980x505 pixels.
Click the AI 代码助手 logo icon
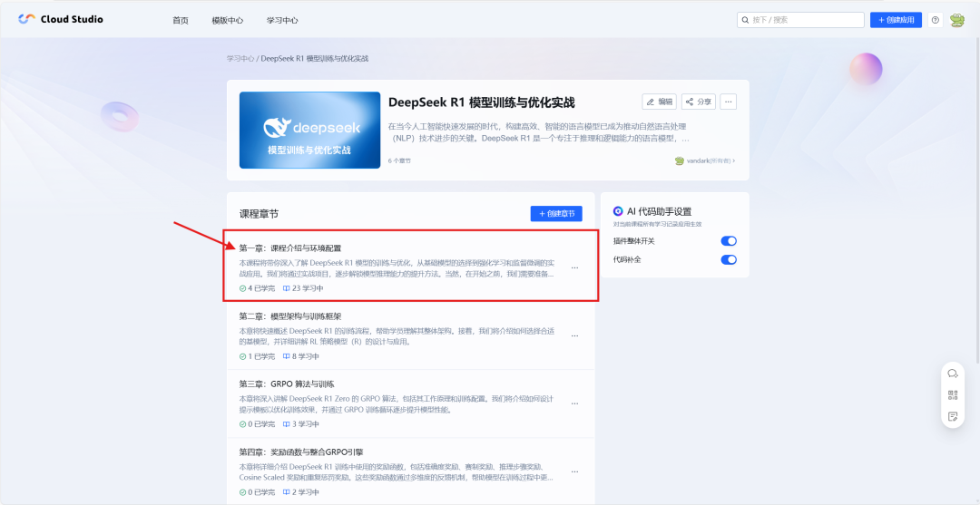click(x=618, y=211)
